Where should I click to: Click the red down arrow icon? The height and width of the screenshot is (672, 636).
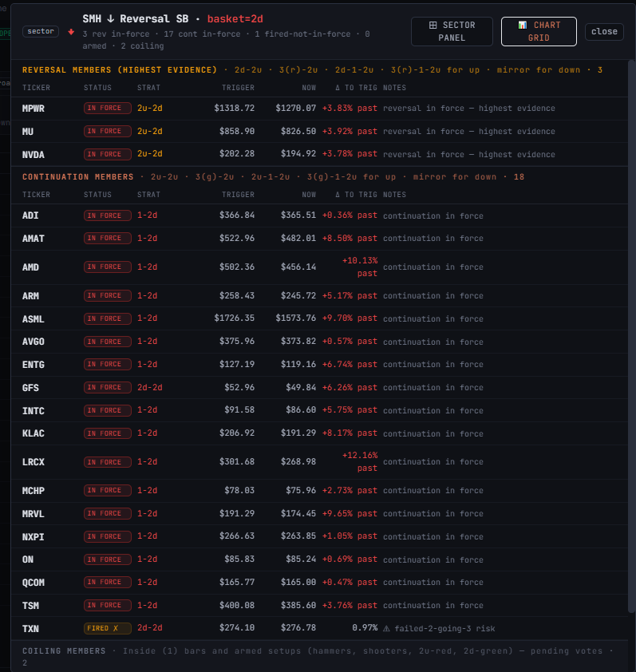71,32
